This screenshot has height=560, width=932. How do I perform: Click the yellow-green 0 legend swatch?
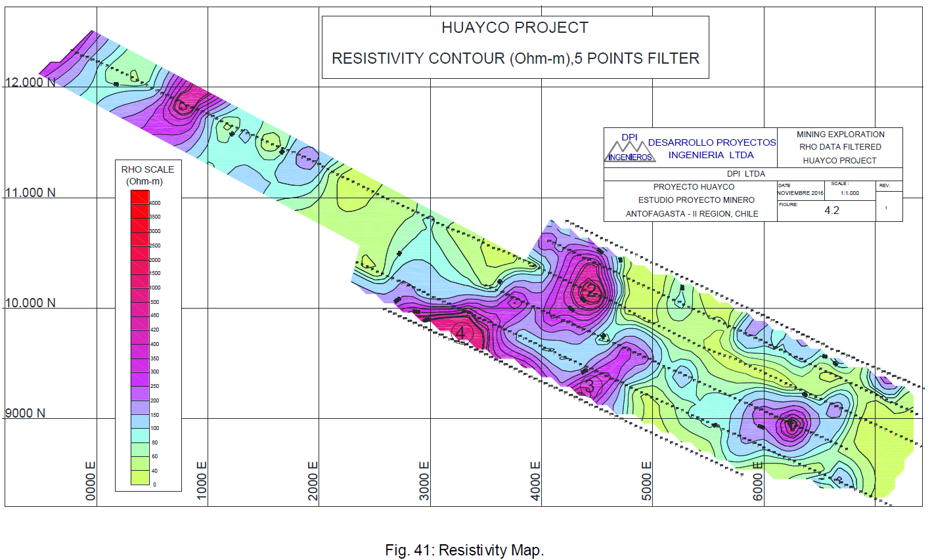pos(140,478)
